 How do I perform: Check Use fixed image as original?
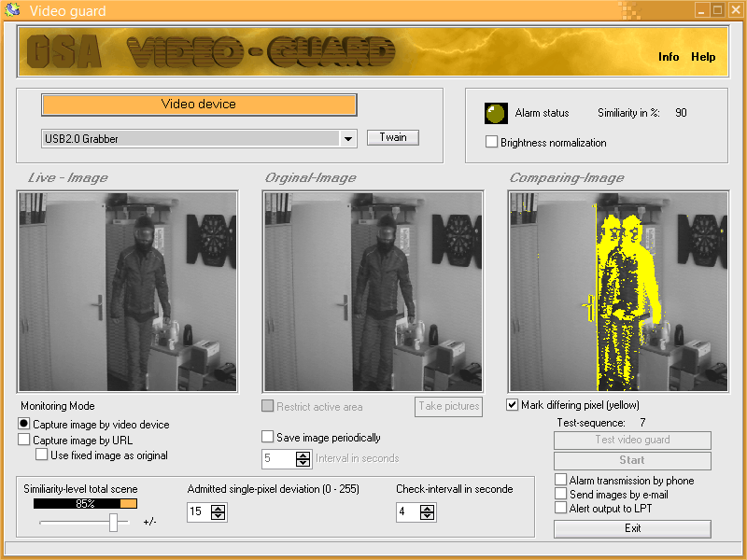41,455
